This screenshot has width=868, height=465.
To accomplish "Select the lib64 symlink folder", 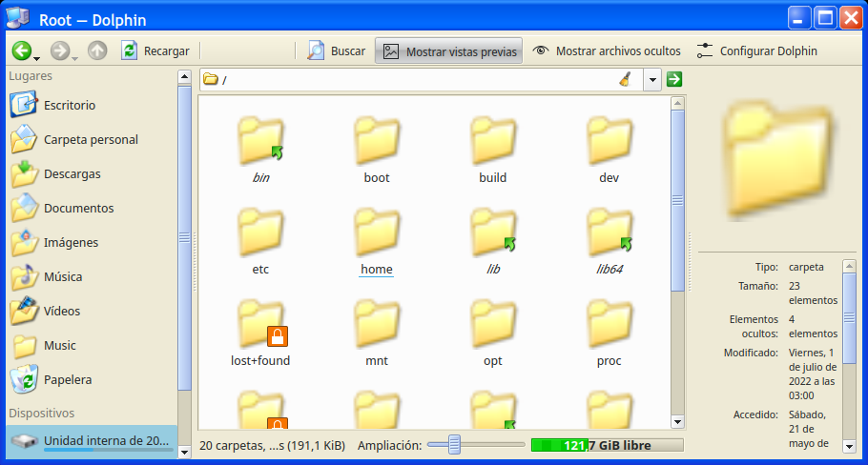I will (609, 242).
